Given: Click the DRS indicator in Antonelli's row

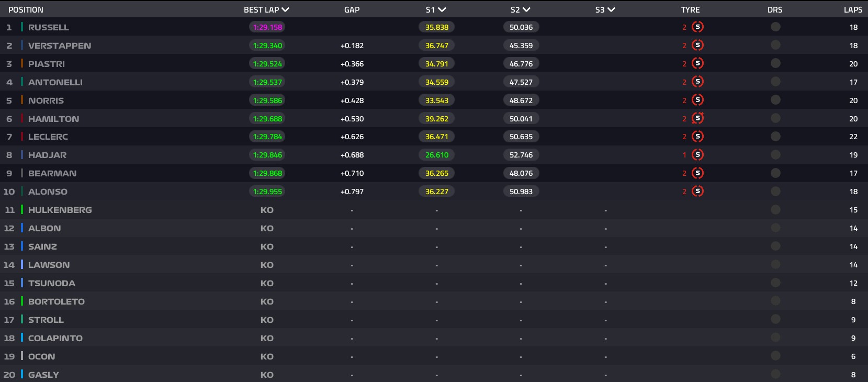Looking at the screenshot, I should [x=775, y=82].
